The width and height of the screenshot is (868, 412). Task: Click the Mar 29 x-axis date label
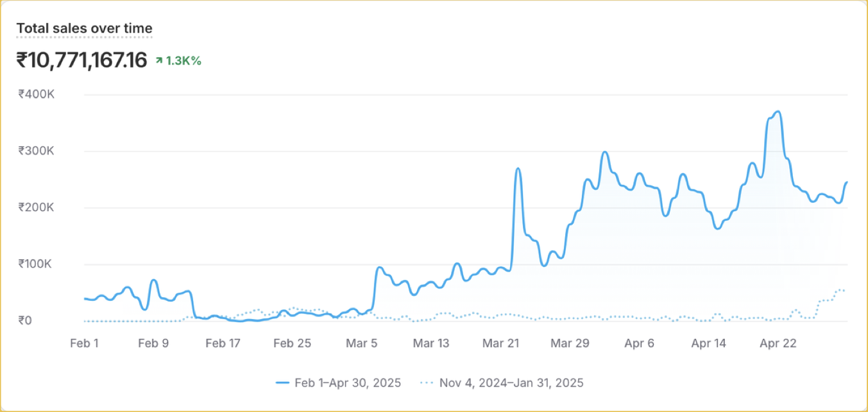pyautogui.click(x=570, y=343)
